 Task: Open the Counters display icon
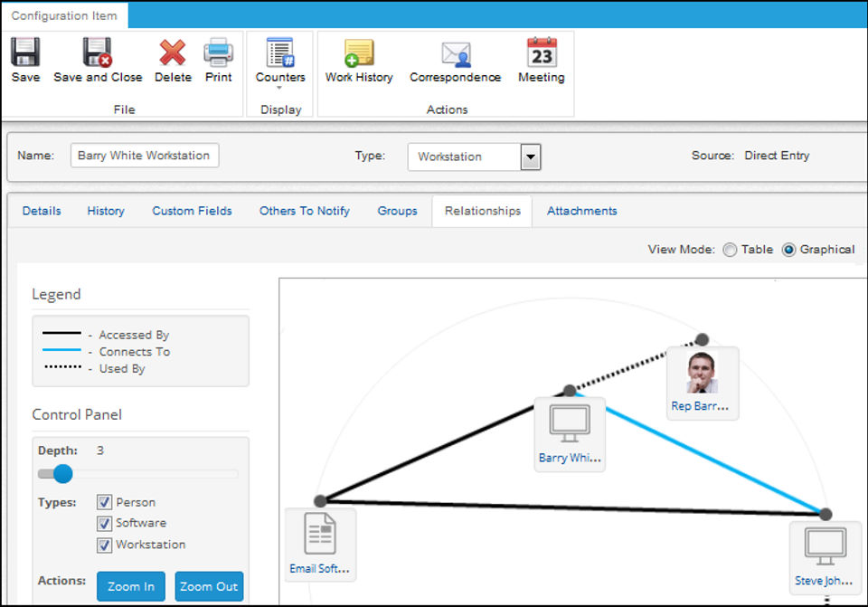(x=280, y=52)
